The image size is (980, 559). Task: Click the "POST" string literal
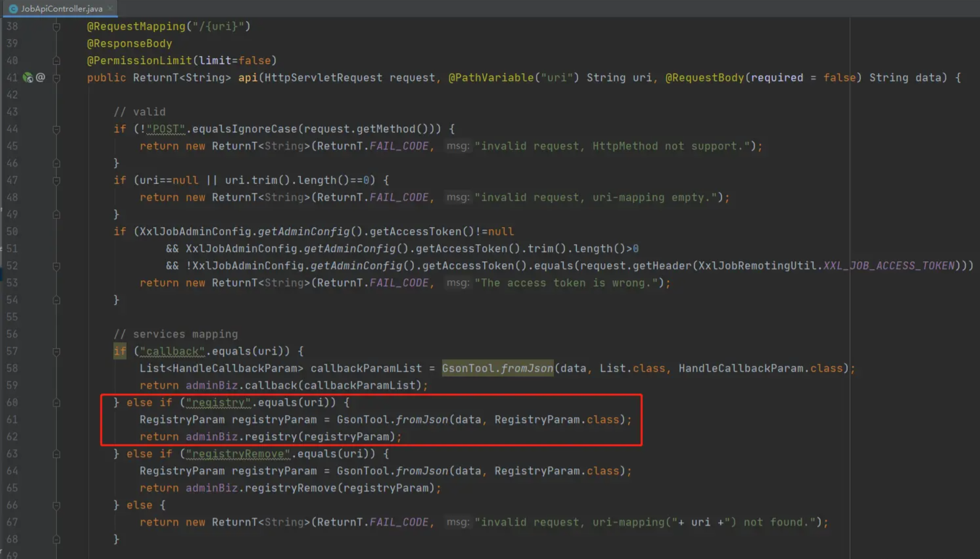[x=166, y=129]
